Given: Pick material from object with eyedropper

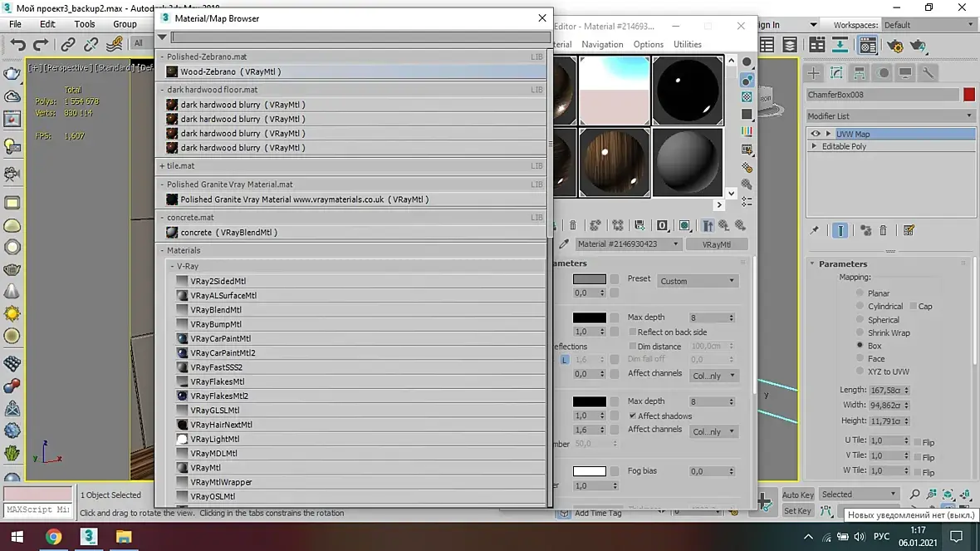Looking at the screenshot, I should [x=564, y=244].
